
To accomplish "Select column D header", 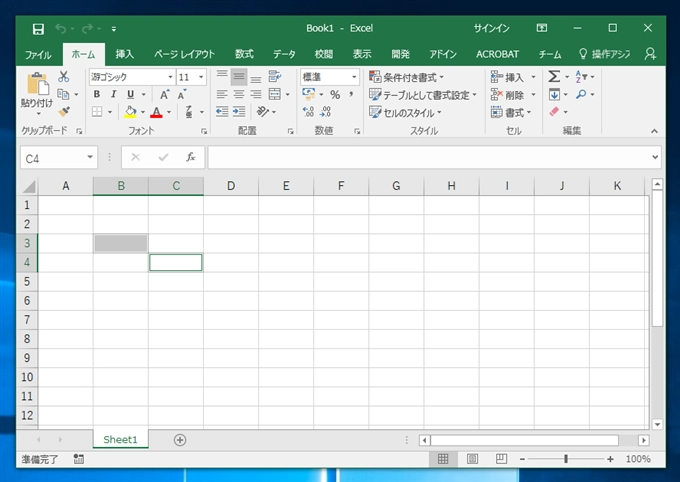I will pos(231,186).
